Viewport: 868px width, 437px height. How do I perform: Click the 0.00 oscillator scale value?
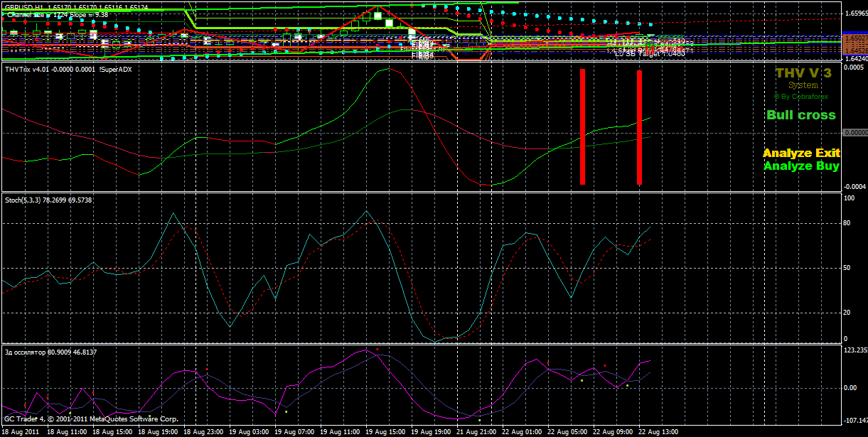click(850, 387)
